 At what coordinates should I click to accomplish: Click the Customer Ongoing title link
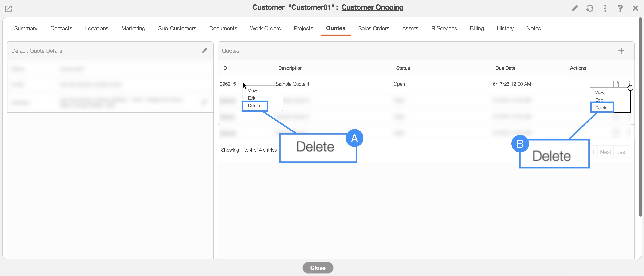coord(372,7)
